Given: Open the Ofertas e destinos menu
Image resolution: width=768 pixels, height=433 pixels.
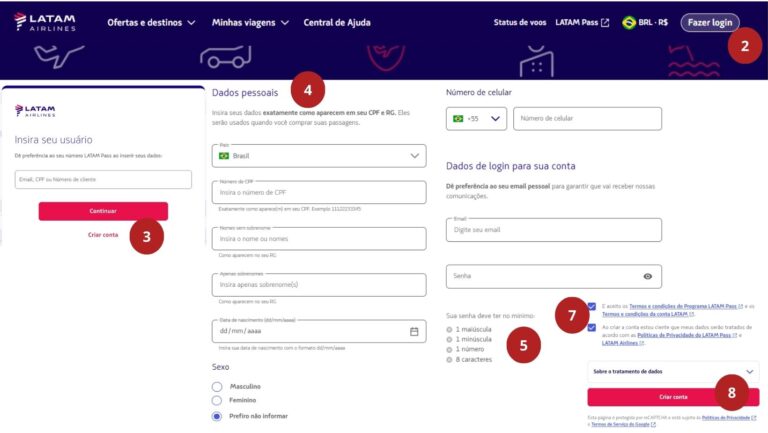Looking at the screenshot, I should pyautogui.click(x=151, y=23).
